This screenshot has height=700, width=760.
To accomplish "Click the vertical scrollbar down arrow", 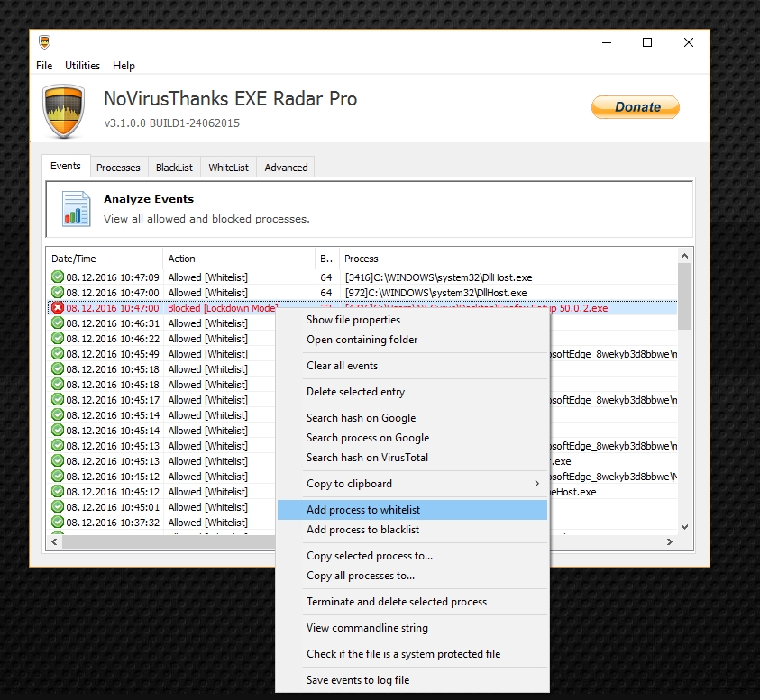I will click(685, 527).
